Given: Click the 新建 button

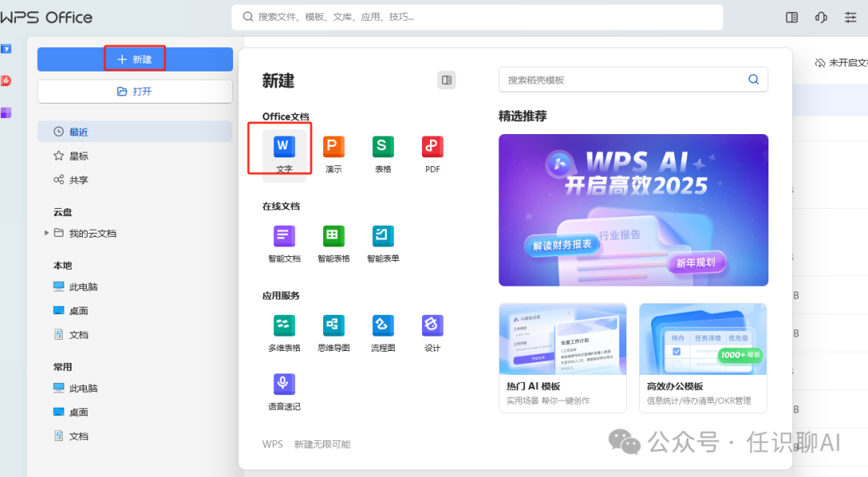Looking at the screenshot, I should click(x=135, y=59).
